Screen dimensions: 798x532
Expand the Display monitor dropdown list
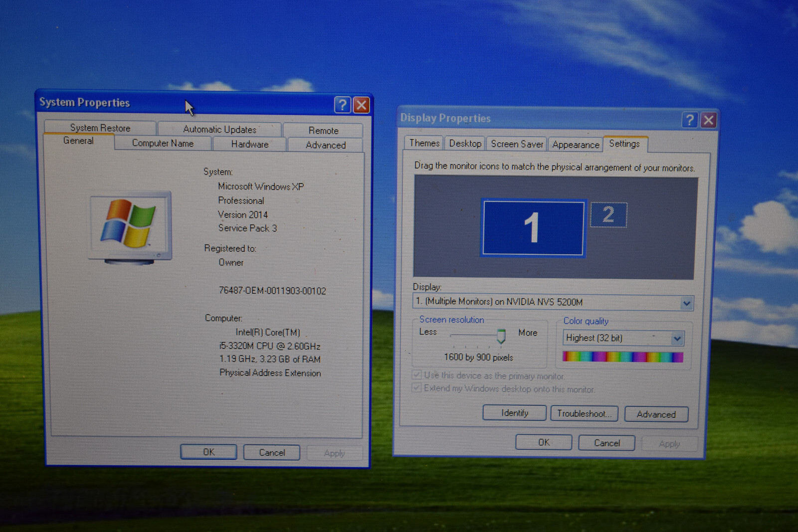687,303
